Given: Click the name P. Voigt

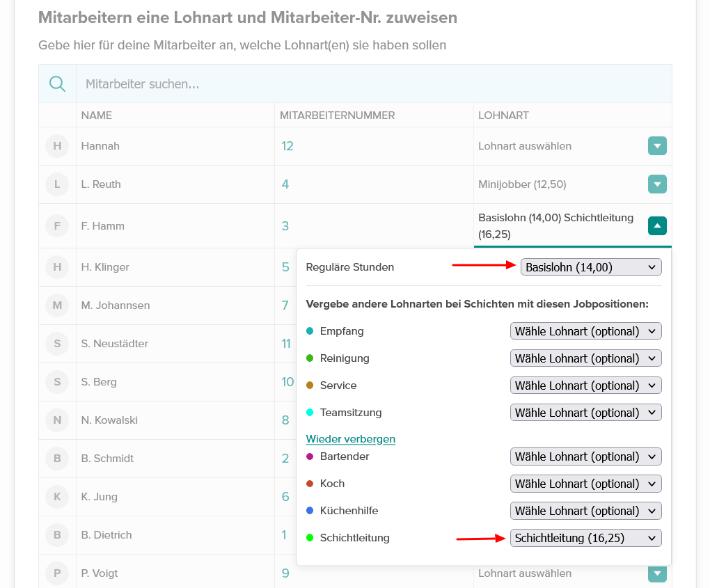Looking at the screenshot, I should (99, 573).
